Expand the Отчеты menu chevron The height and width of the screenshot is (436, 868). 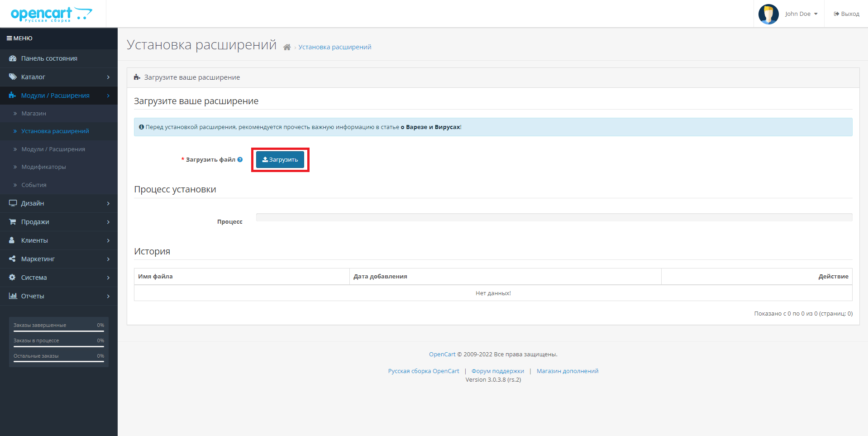[108, 296]
